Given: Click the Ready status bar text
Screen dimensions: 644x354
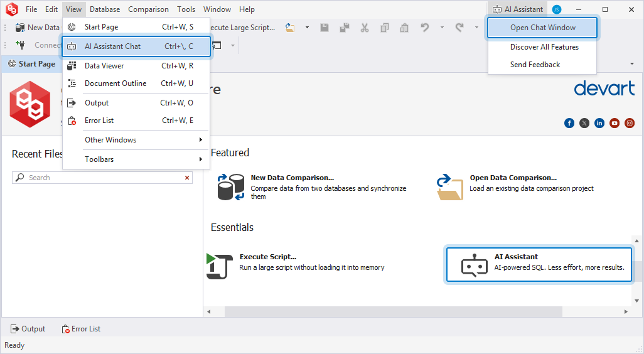Looking at the screenshot, I should [x=14, y=345].
